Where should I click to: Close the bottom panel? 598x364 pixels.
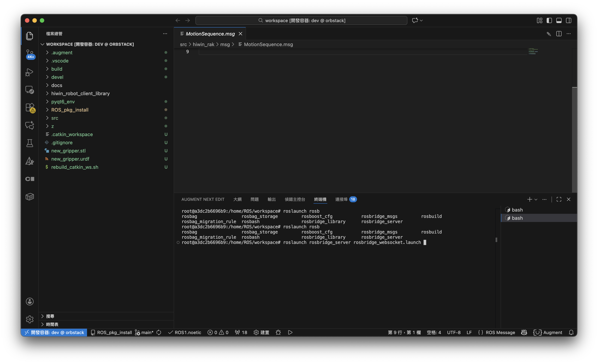click(x=568, y=199)
